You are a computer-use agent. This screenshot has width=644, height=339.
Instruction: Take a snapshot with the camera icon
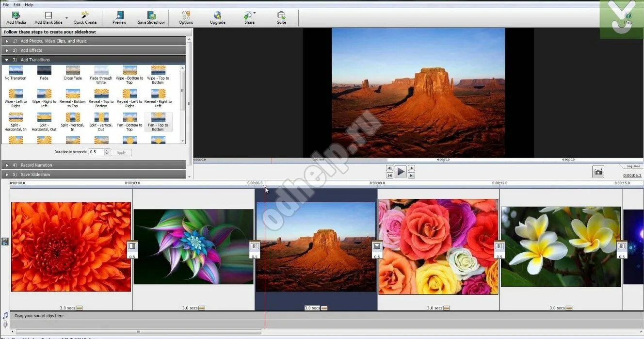[x=598, y=172]
